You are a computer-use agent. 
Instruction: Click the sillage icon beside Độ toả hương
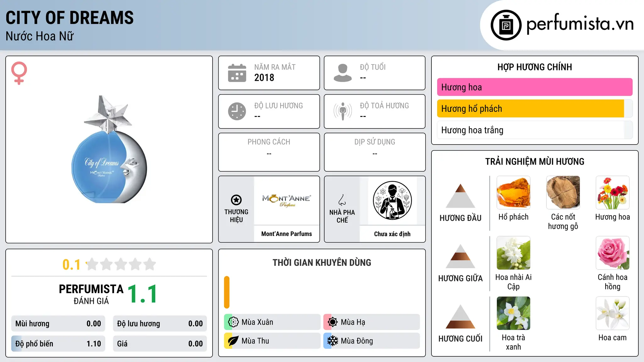point(343,111)
